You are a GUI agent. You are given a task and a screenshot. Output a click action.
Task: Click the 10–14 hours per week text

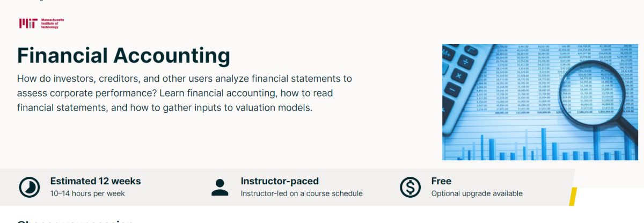point(87,193)
